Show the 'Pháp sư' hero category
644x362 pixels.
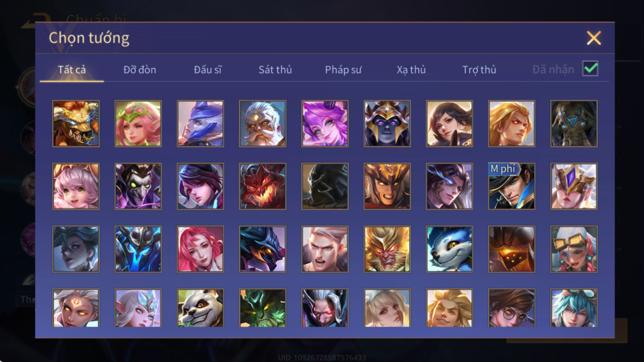coord(343,70)
